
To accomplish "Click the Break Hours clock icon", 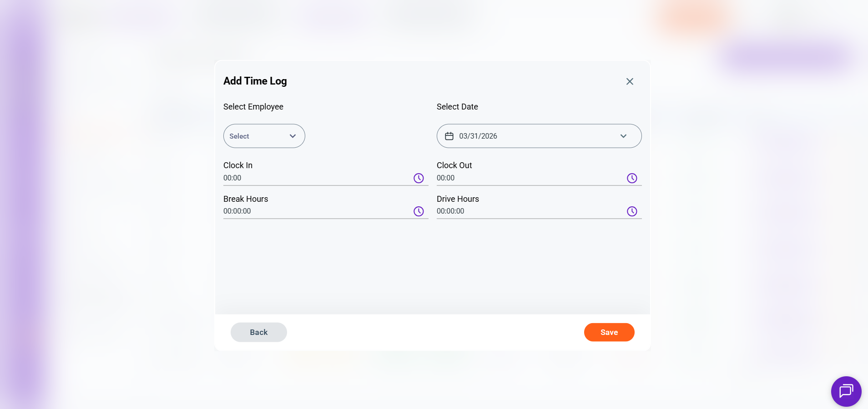I will (x=419, y=211).
